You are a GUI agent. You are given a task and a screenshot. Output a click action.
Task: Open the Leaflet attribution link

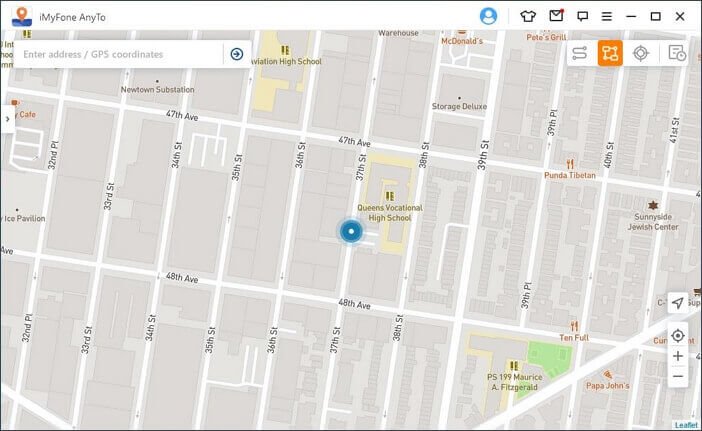tap(687, 425)
